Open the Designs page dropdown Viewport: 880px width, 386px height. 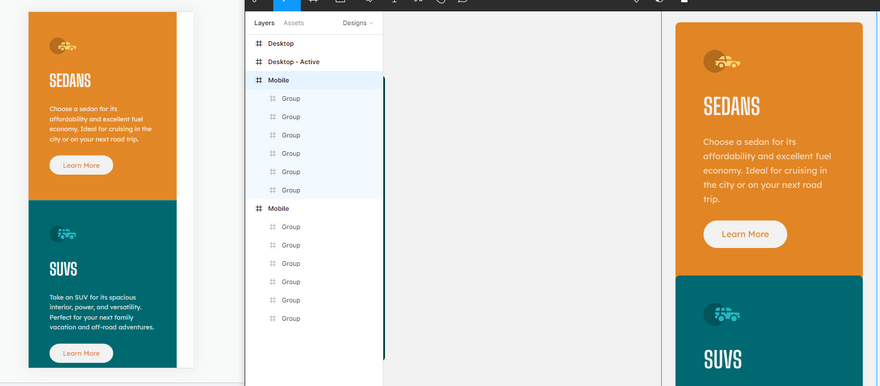point(358,23)
